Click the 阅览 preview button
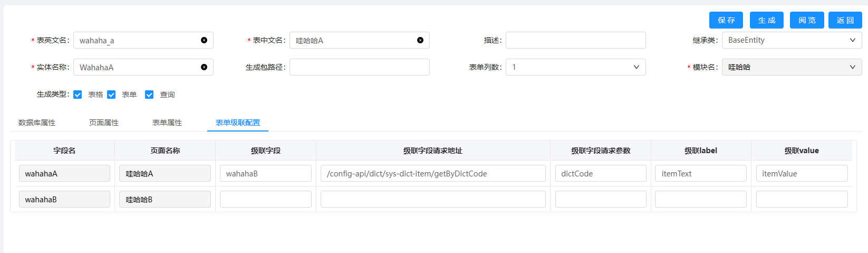The image size is (868, 253). tap(807, 20)
